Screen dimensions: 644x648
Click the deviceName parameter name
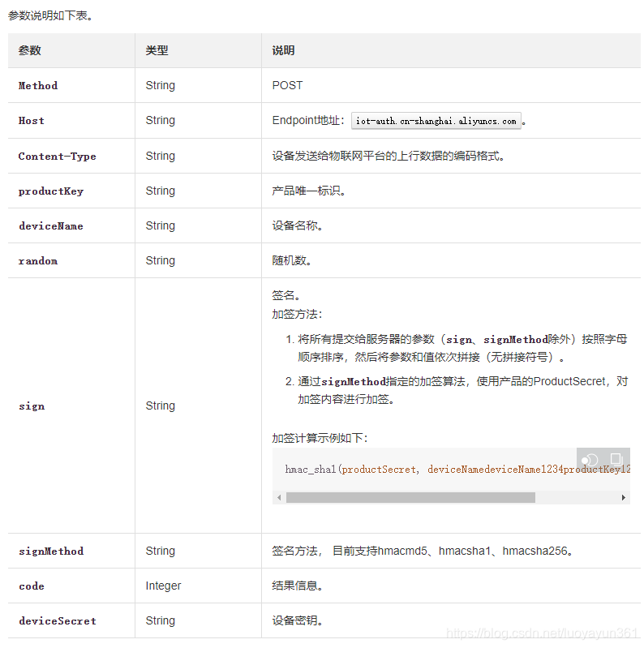(x=51, y=226)
